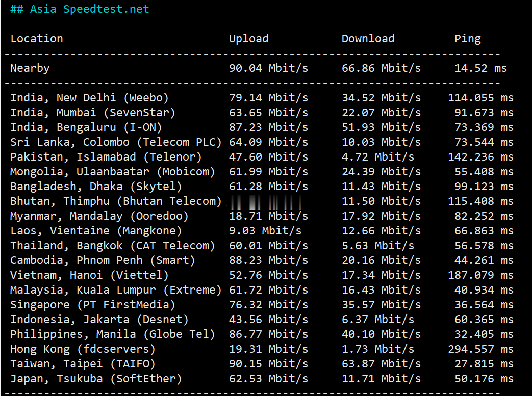Select Islamabad upload "47.60 Mbit/s"
Image resolution: width=532 pixels, height=396 pixels.
(268, 157)
